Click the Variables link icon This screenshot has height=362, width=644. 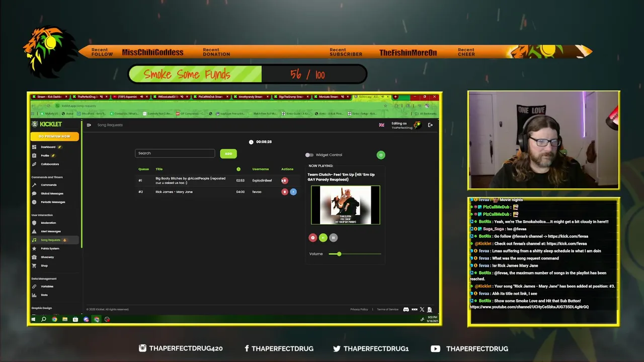point(34,287)
